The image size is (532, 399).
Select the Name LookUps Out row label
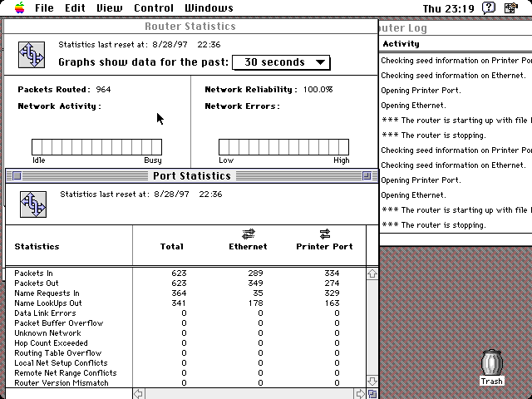[48, 303]
